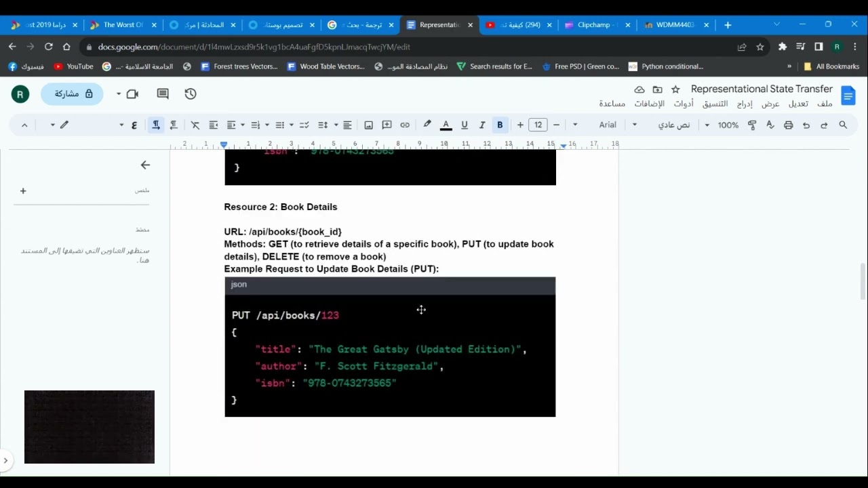Open a new browser tab
Viewport: 868px width, 488px height.
tap(728, 25)
